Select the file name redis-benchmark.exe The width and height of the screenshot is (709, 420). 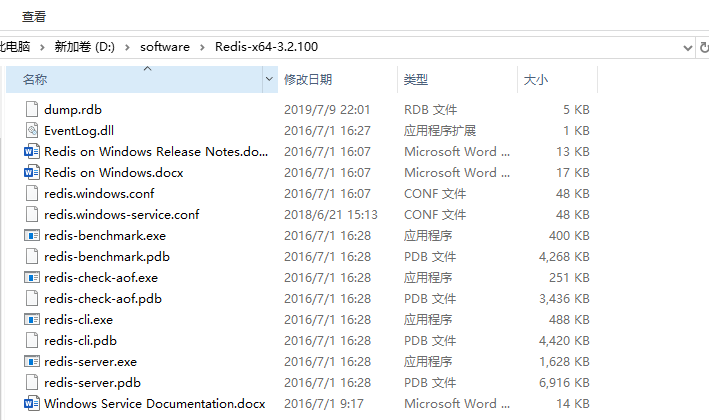[105, 236]
